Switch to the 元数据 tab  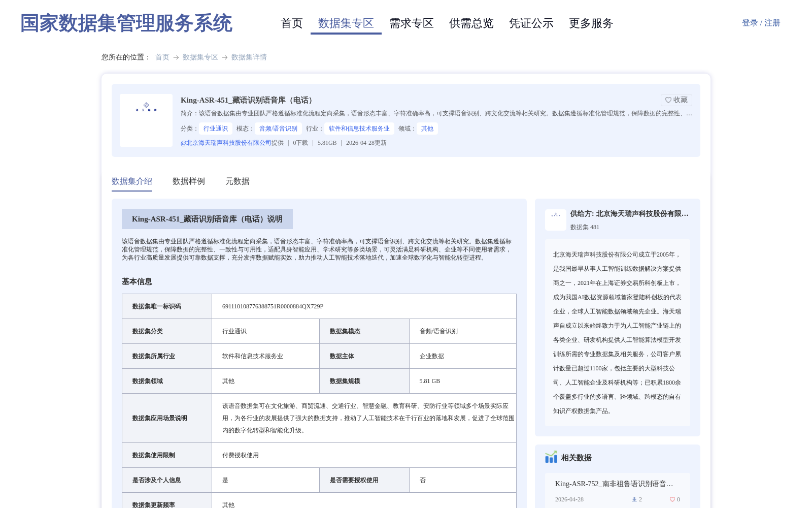coord(238,181)
